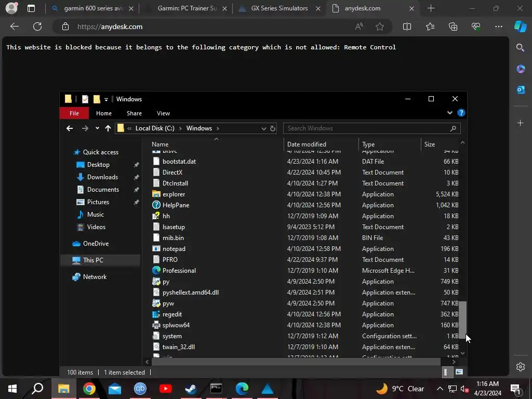Open Downloads in navigation pane
Screen dimensions: 532x399
coord(102,177)
